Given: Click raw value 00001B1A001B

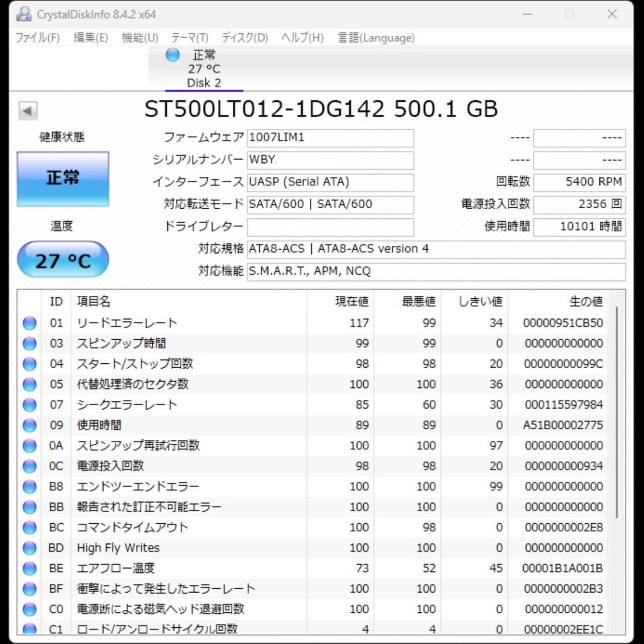Looking at the screenshot, I should coord(562,569).
